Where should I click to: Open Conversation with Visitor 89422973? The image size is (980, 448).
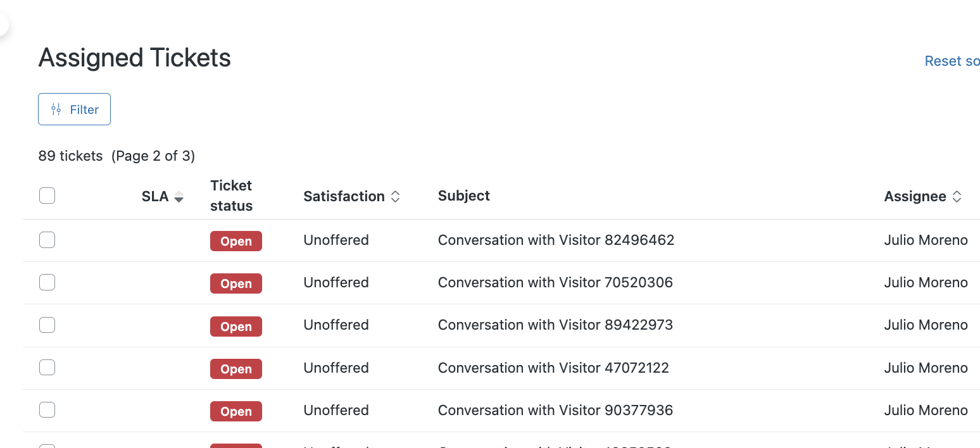[x=555, y=325]
